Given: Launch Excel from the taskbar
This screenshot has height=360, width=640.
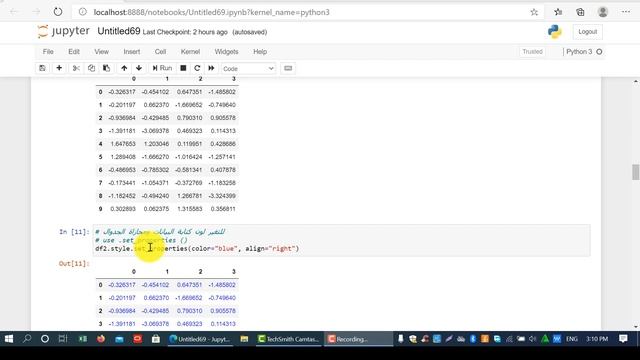Looking at the screenshot, I should 82,339.
